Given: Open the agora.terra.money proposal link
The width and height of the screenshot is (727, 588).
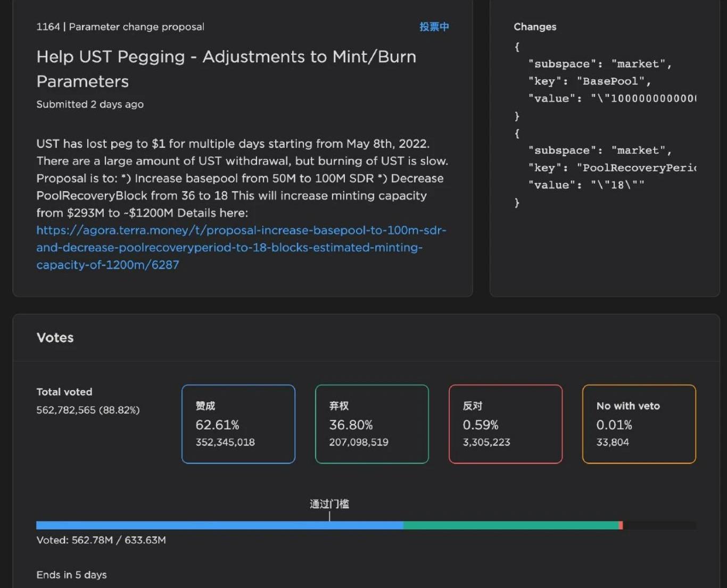Looking at the screenshot, I should (241, 247).
